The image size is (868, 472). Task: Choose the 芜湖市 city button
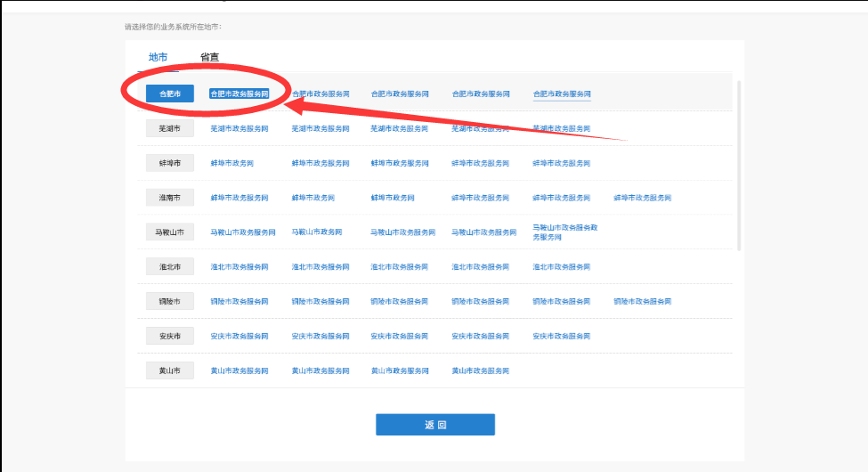169,128
